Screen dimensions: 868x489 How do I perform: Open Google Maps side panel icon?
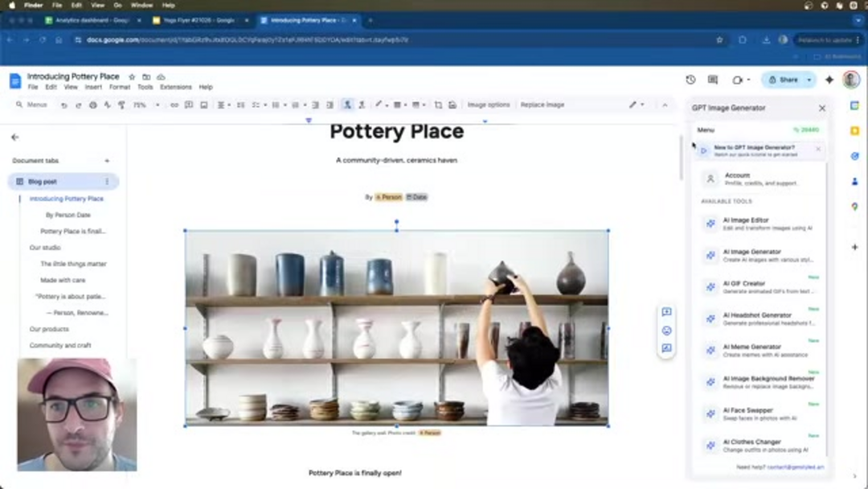[x=855, y=207]
